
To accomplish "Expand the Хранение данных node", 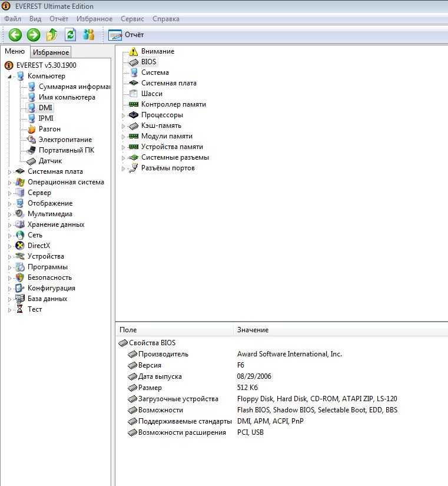I will (x=9, y=225).
